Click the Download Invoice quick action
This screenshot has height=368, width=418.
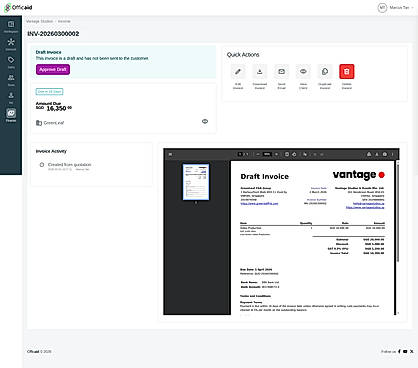pos(260,71)
